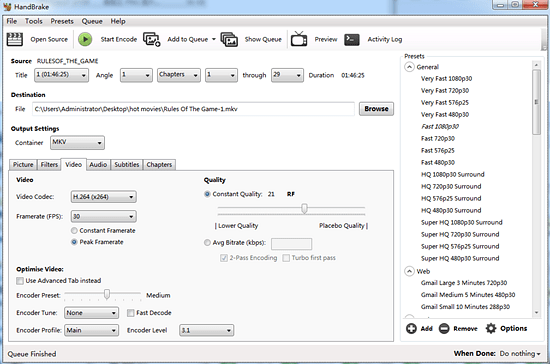This screenshot has height=364, width=550.
Task: Select the Super HQ 1080p30 Surround preset
Action: click(462, 222)
